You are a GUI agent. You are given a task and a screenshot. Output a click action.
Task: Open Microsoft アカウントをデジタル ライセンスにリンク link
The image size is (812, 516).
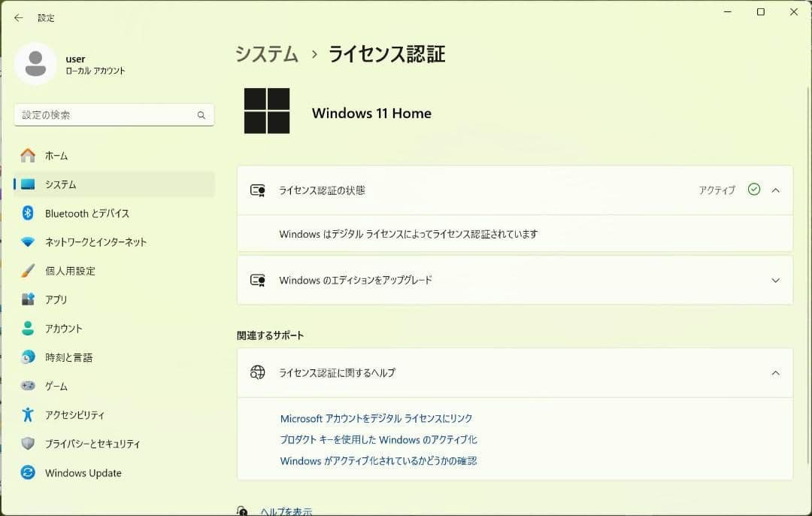(376, 418)
